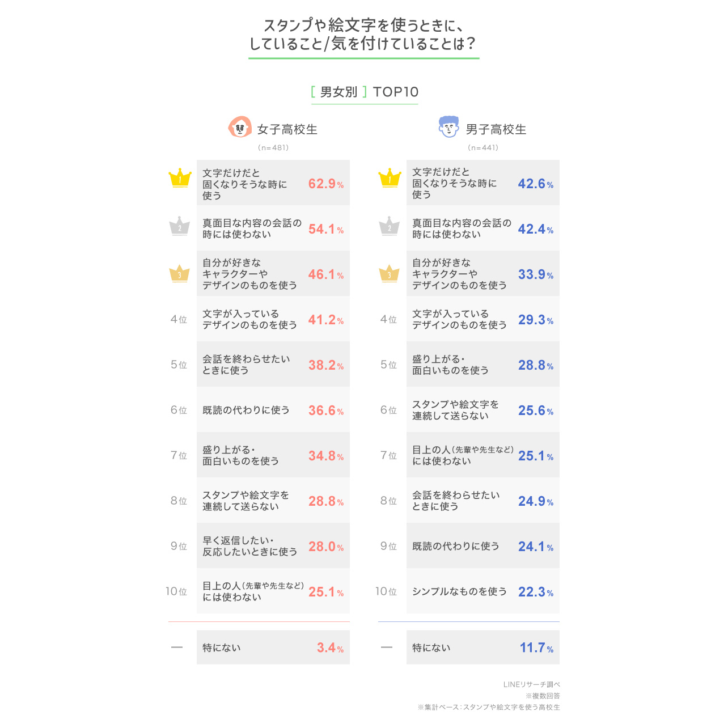Click the 女子高校生 column title
Image resolution: width=728 pixels, height=728 pixels.
click(287, 129)
